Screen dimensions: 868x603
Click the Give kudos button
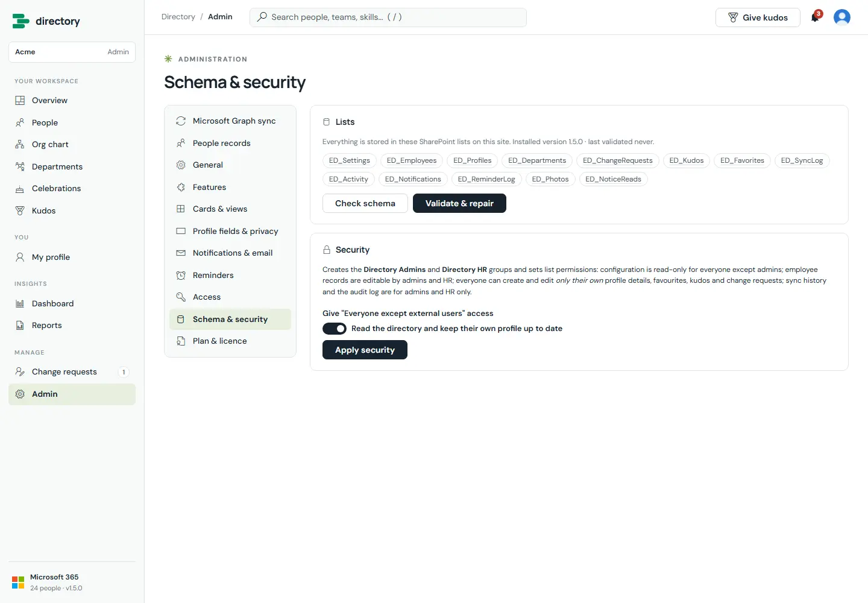(x=758, y=17)
